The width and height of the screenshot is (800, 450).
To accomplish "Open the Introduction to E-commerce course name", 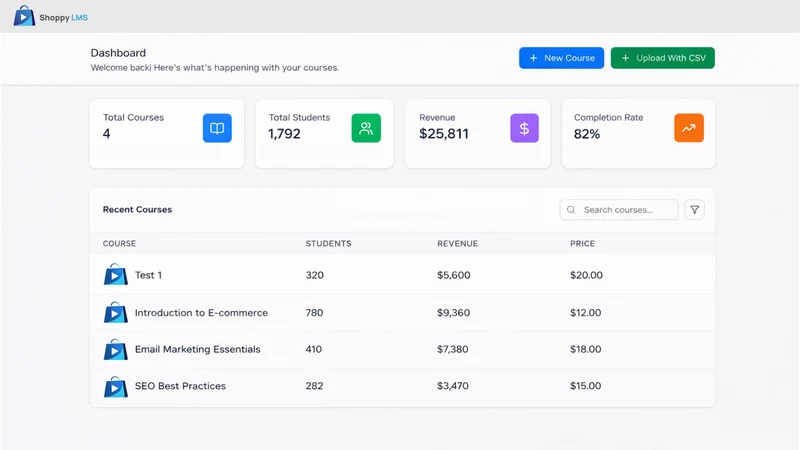I will (x=201, y=313).
